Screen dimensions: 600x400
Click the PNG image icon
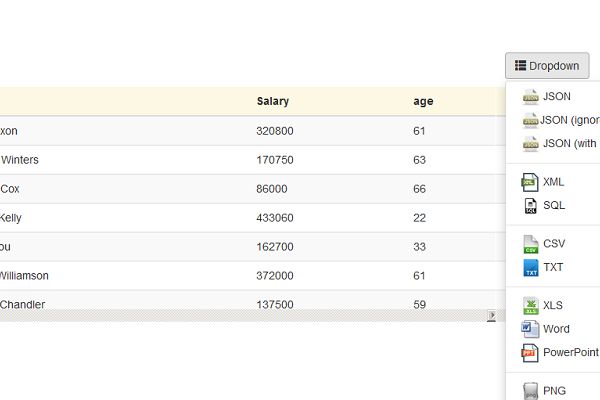click(x=530, y=390)
